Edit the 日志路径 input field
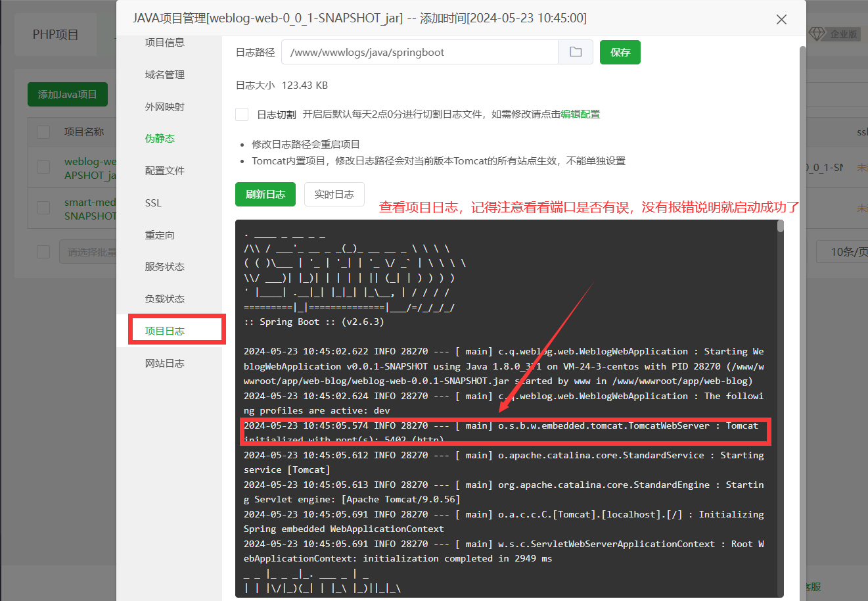The width and height of the screenshot is (868, 601). 420,52
